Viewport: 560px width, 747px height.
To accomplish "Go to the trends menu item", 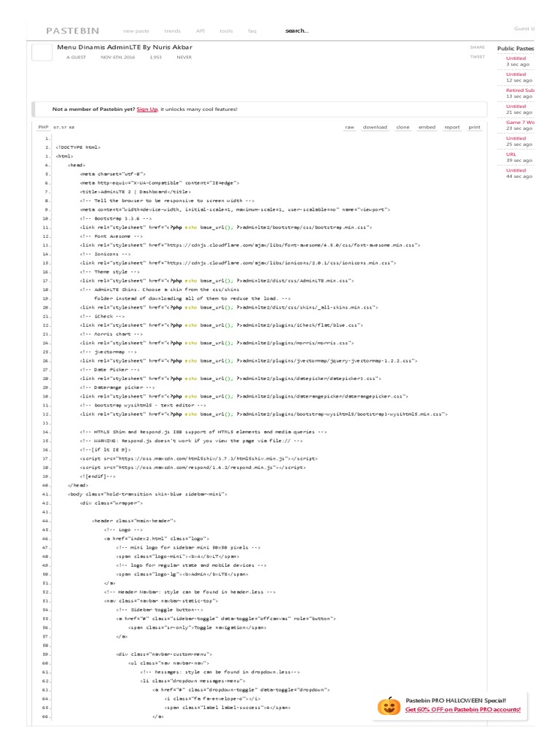I will 172,31.
